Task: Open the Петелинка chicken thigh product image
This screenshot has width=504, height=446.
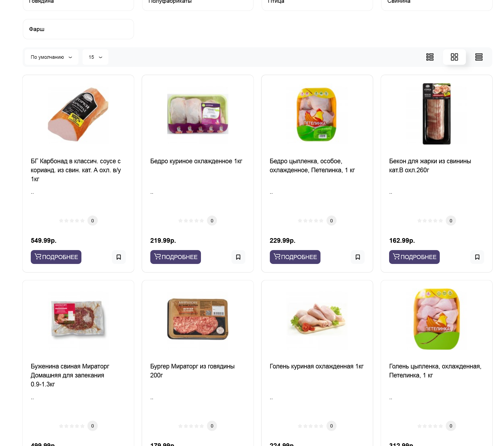Action: (317, 114)
